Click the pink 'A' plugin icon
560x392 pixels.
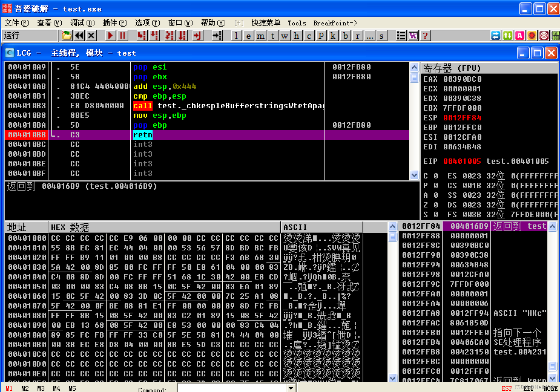coord(520,36)
